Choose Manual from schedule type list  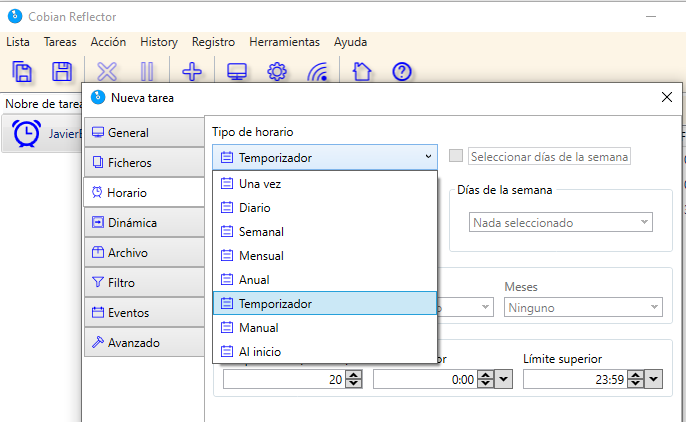[325, 328]
